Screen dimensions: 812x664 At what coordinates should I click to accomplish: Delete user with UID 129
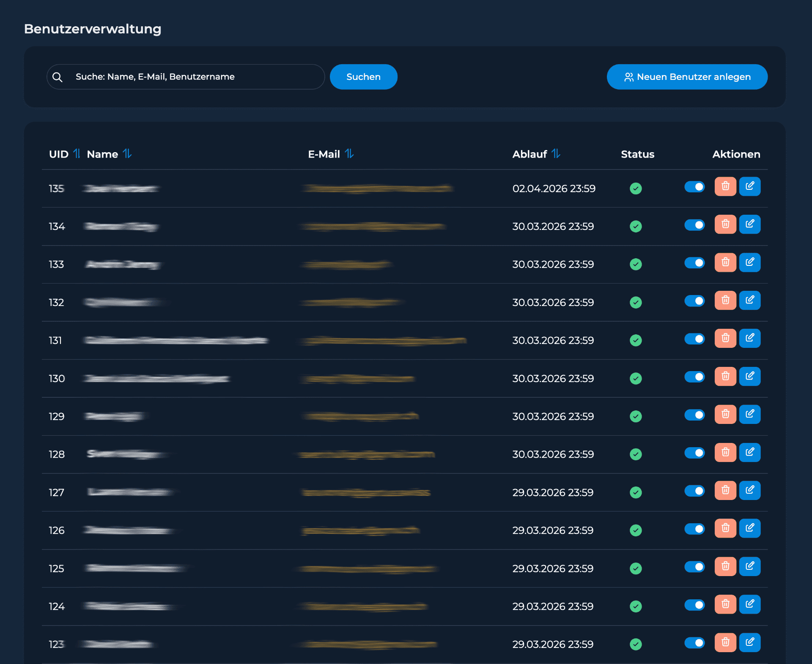pyautogui.click(x=725, y=415)
